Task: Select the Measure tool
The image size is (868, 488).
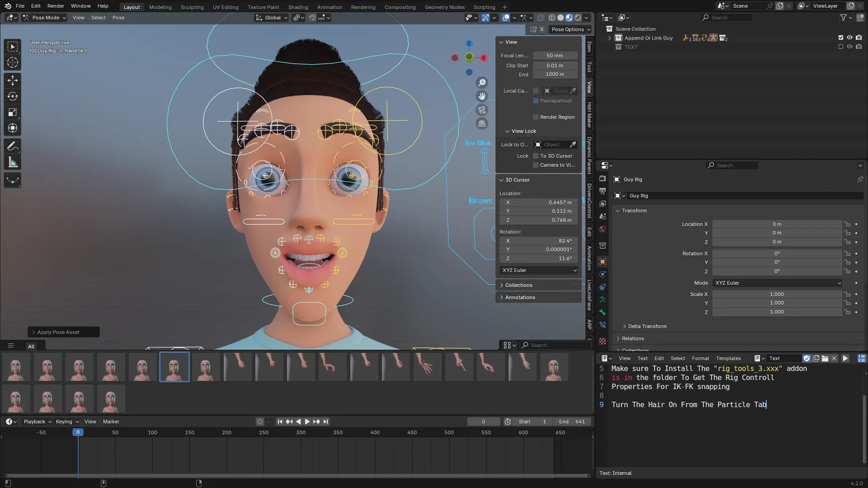Action: tap(12, 161)
